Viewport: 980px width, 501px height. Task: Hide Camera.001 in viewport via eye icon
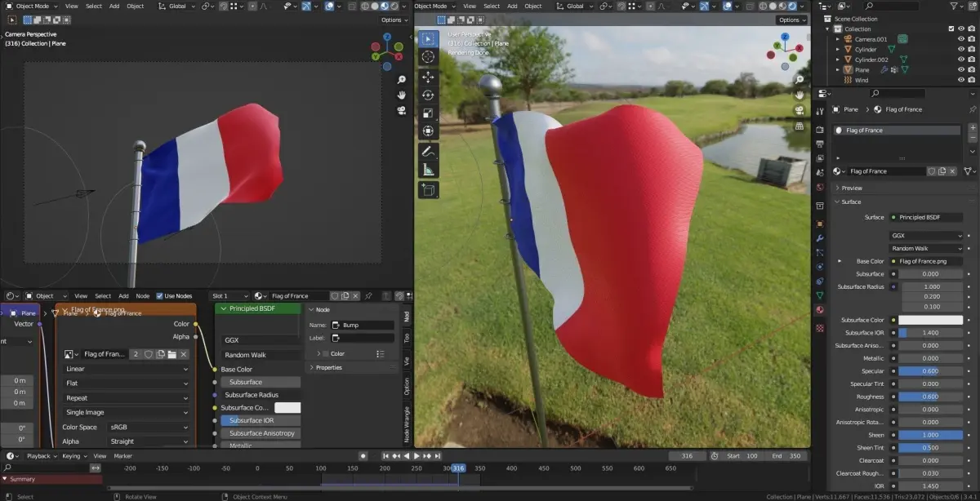click(x=960, y=39)
